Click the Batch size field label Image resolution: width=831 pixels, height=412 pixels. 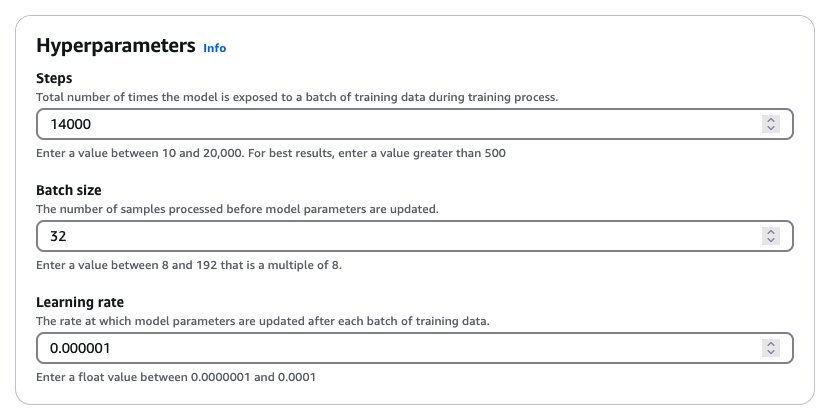(x=69, y=190)
